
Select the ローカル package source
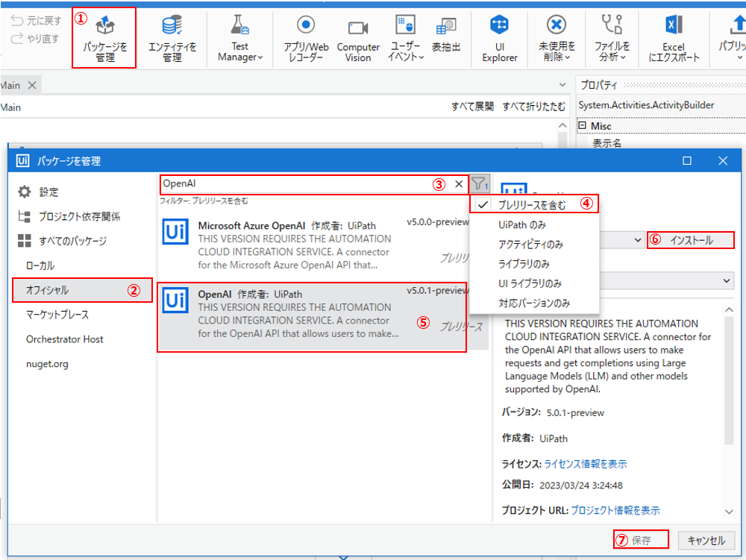point(40,265)
